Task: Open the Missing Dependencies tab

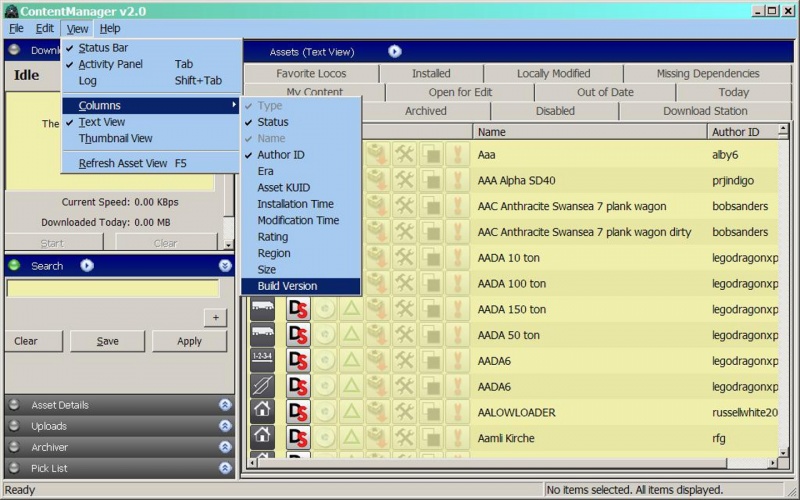Action: 708,73
